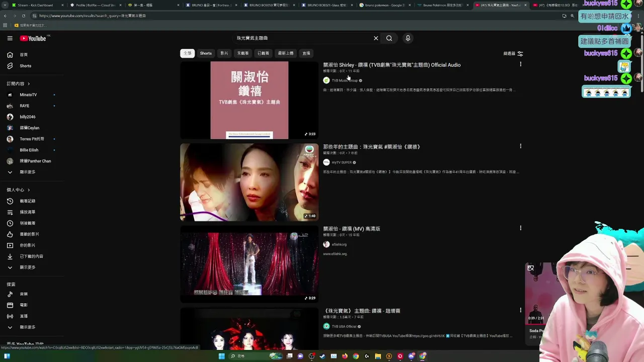Screen dimensions: 644x362
Task: Click the TVB Music Group channel avatar
Action: click(x=327, y=80)
